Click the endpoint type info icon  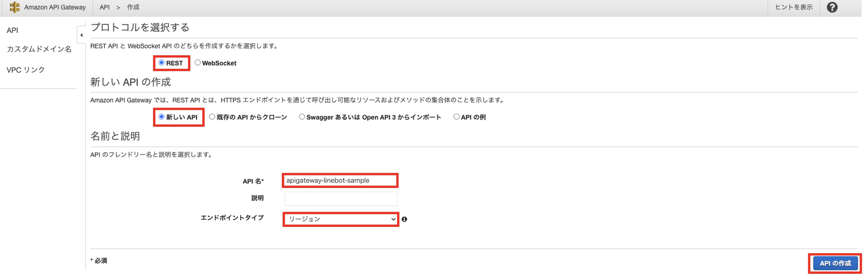[404, 219]
